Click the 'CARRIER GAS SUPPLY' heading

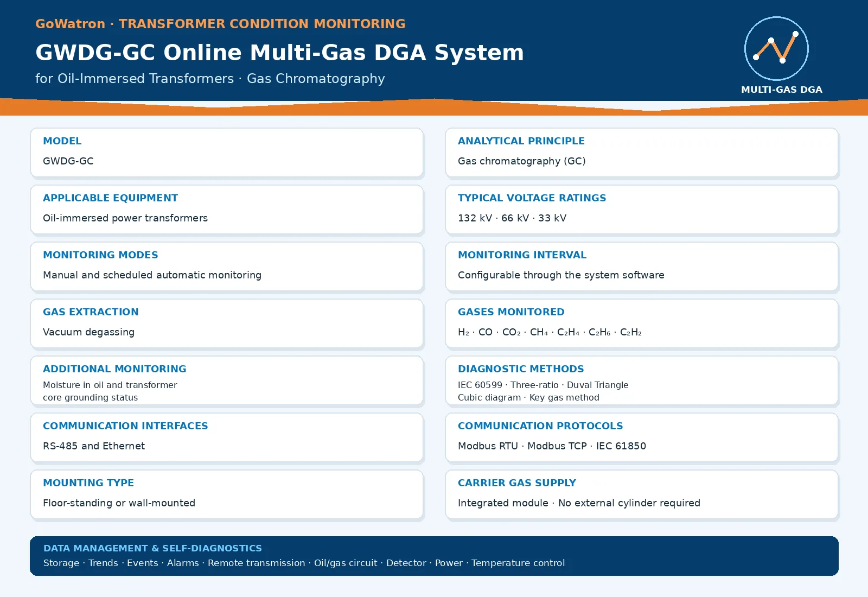(x=517, y=483)
